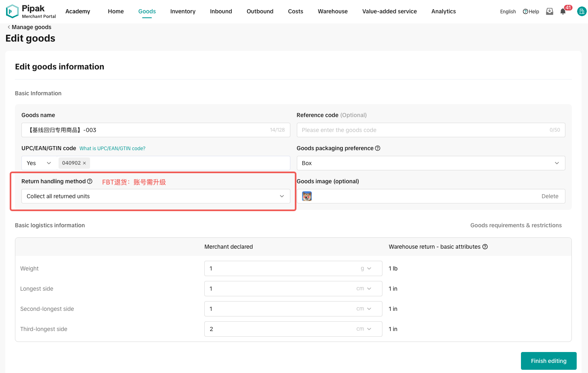Screen dimensions: 588x373
Task: Click the Help question mark icon
Action: click(x=525, y=12)
